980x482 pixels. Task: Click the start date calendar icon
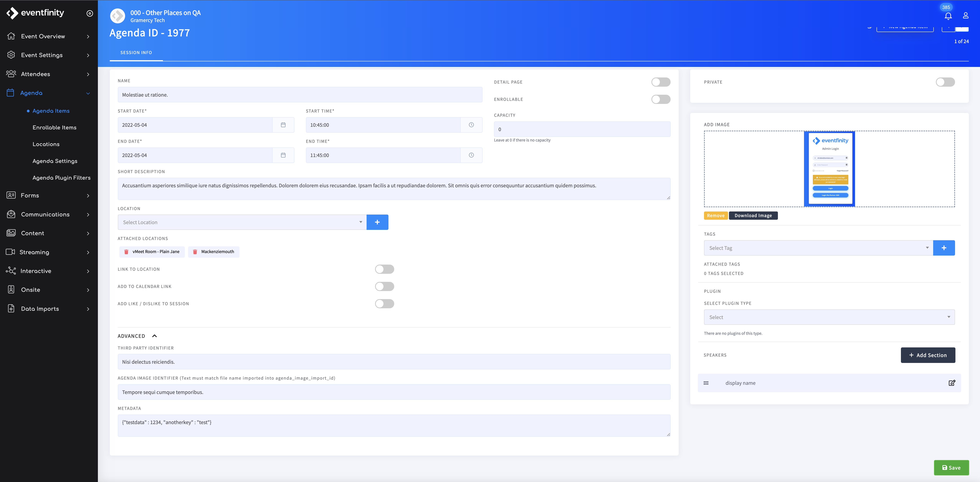click(x=283, y=125)
